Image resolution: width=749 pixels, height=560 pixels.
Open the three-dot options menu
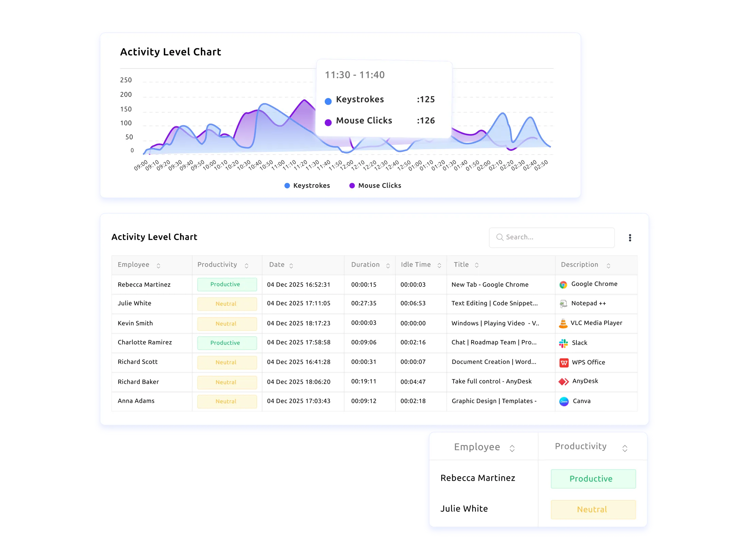pos(630,237)
